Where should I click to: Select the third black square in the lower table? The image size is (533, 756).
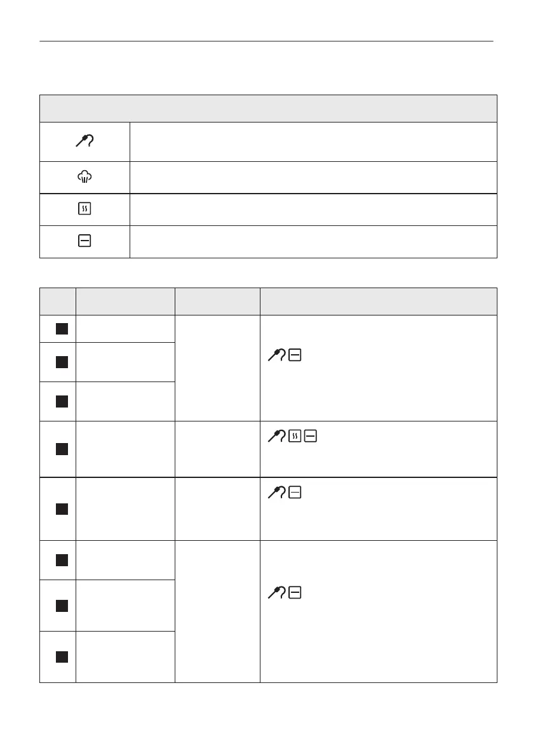pyautogui.click(x=61, y=401)
